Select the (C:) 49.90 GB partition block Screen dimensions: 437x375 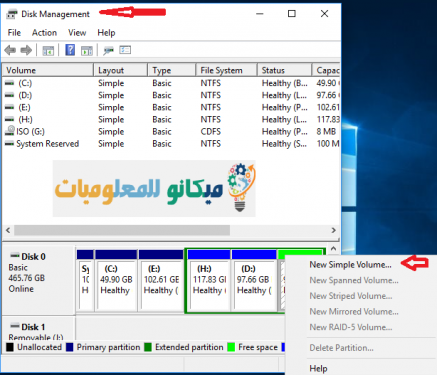pyautogui.click(x=116, y=280)
